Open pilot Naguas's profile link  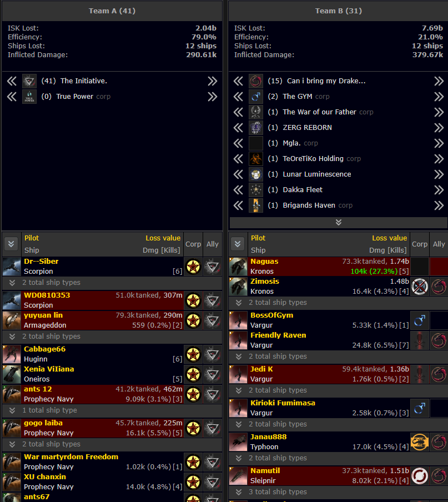point(264,261)
